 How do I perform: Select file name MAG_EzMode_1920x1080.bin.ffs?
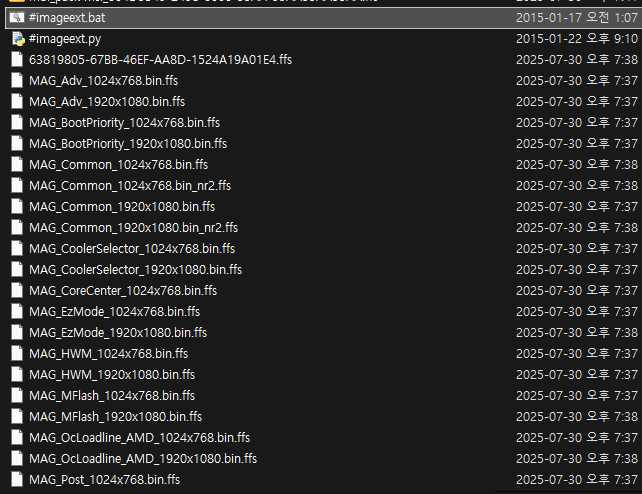tap(118, 333)
